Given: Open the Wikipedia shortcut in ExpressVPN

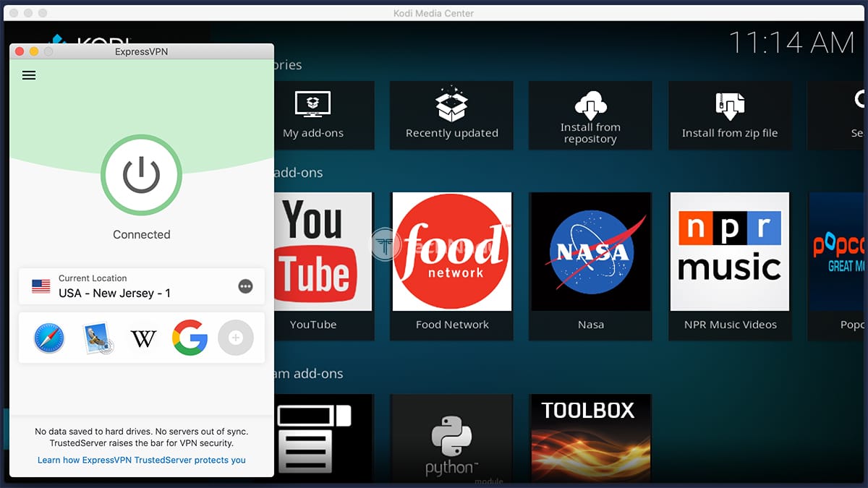Looking at the screenshot, I should point(143,338).
